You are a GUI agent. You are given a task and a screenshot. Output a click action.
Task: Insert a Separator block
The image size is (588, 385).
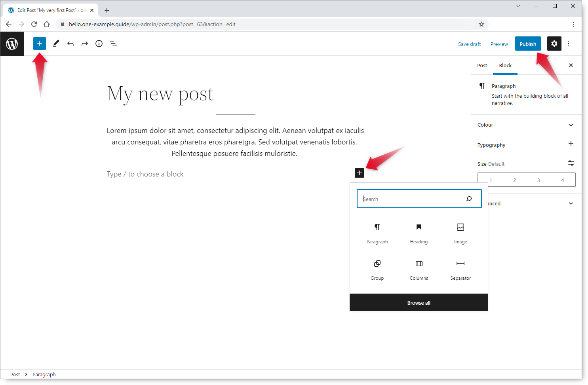click(x=460, y=269)
